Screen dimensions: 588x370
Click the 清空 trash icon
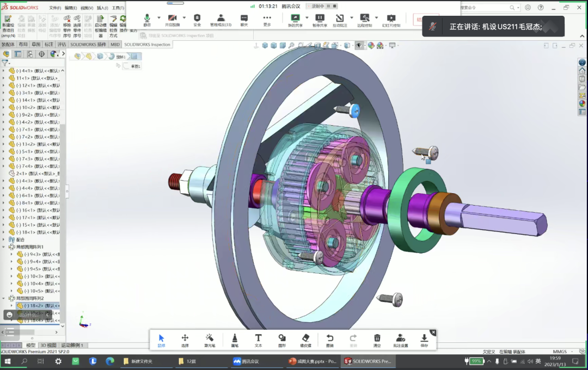coord(377,340)
